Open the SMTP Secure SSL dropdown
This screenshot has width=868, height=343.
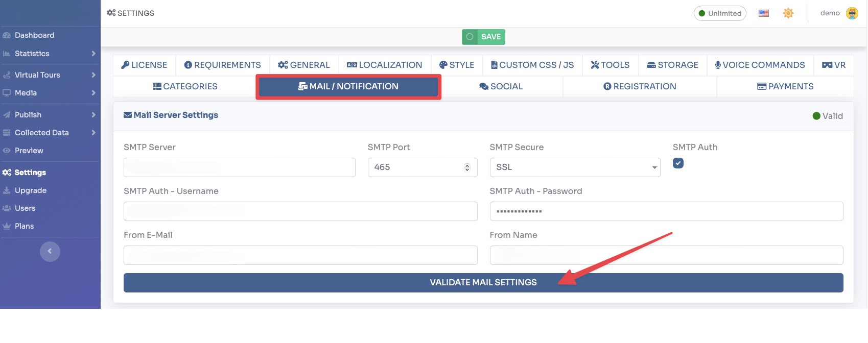pos(575,167)
